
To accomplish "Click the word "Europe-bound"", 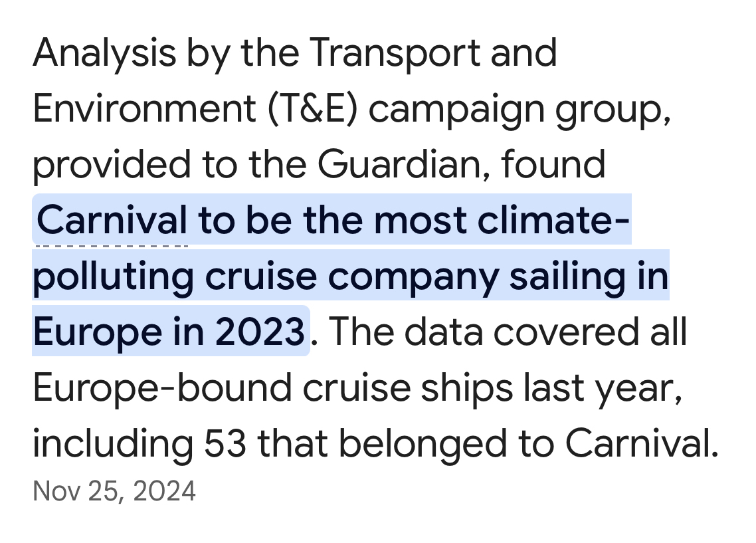I will pos(162,387).
